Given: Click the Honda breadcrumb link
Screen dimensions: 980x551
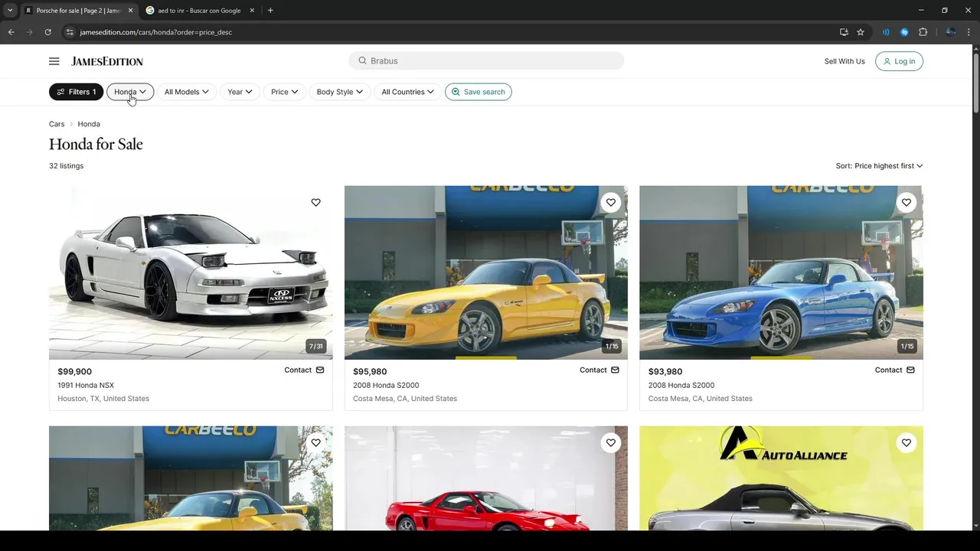Looking at the screenshot, I should 89,124.
